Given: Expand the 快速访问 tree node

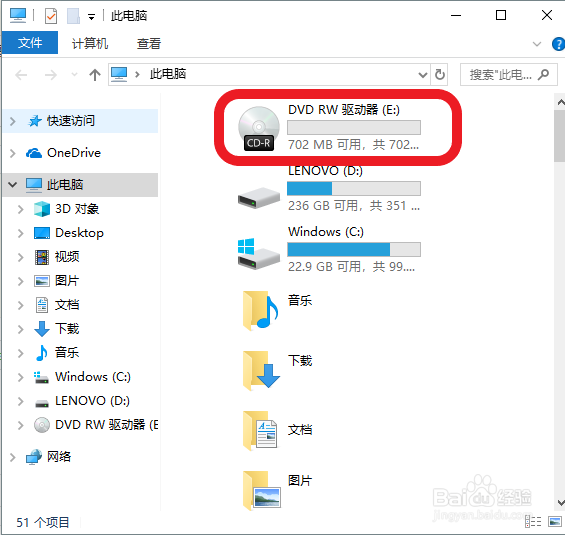Looking at the screenshot, I should pos(13,121).
